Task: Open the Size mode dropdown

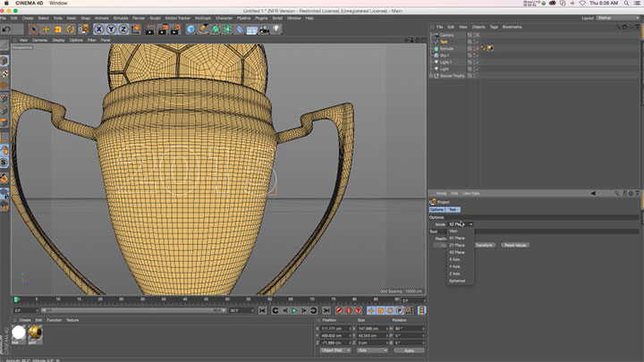Action: (x=372, y=350)
